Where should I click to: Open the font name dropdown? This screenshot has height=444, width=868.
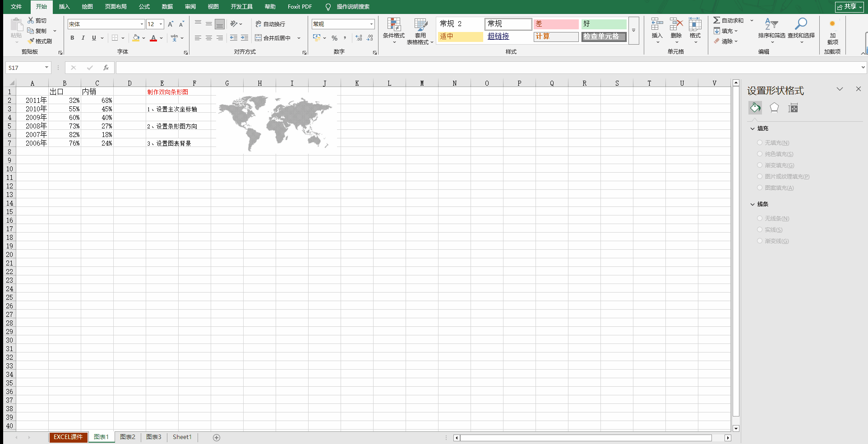tap(142, 24)
